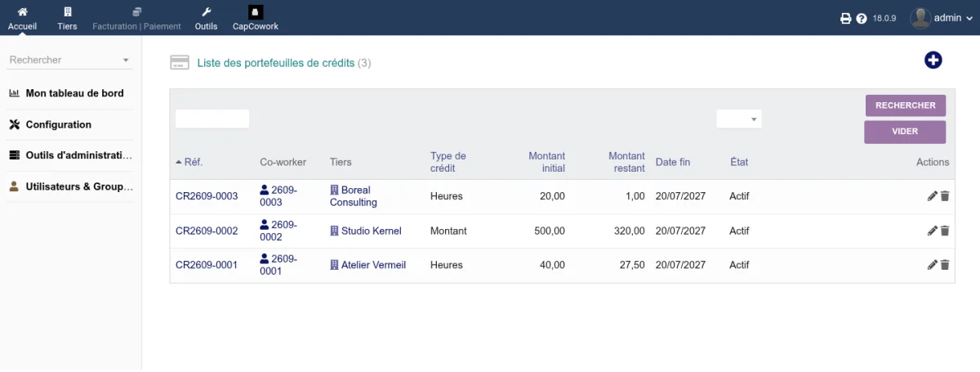
Task: Open co-worker 2609-0003 link
Action: coord(279,196)
